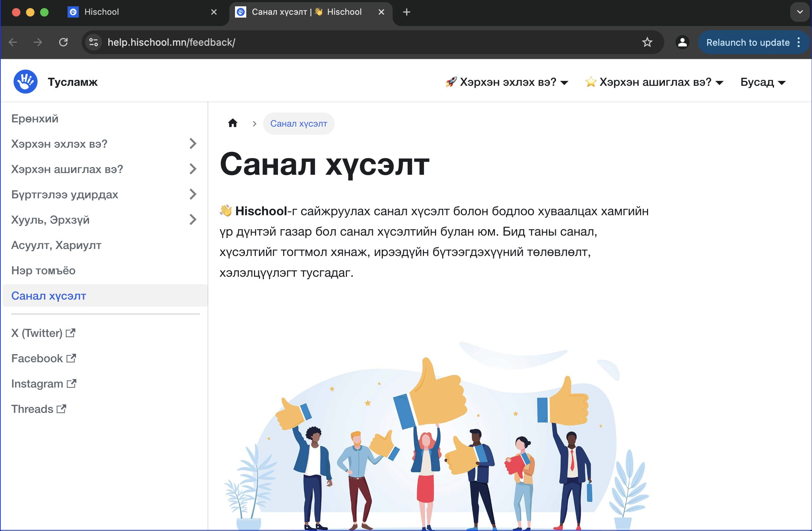This screenshot has width=812, height=531.
Task: Click the address bar URL field
Action: (352, 42)
